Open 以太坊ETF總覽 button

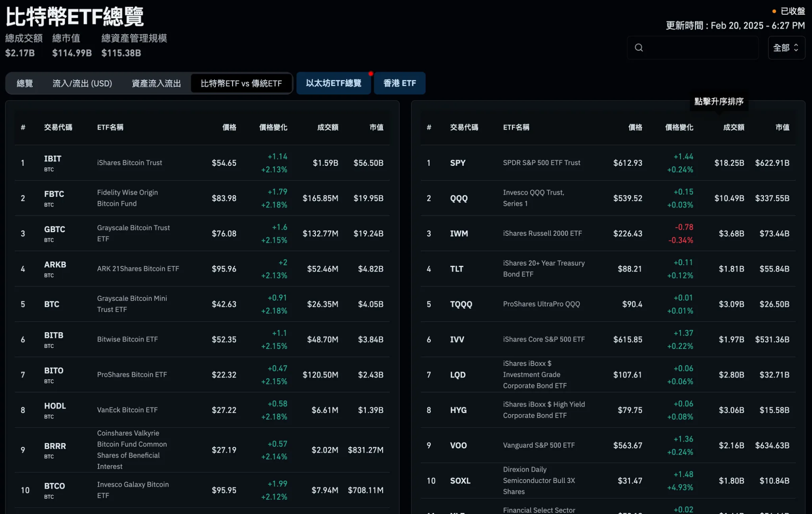pos(333,83)
